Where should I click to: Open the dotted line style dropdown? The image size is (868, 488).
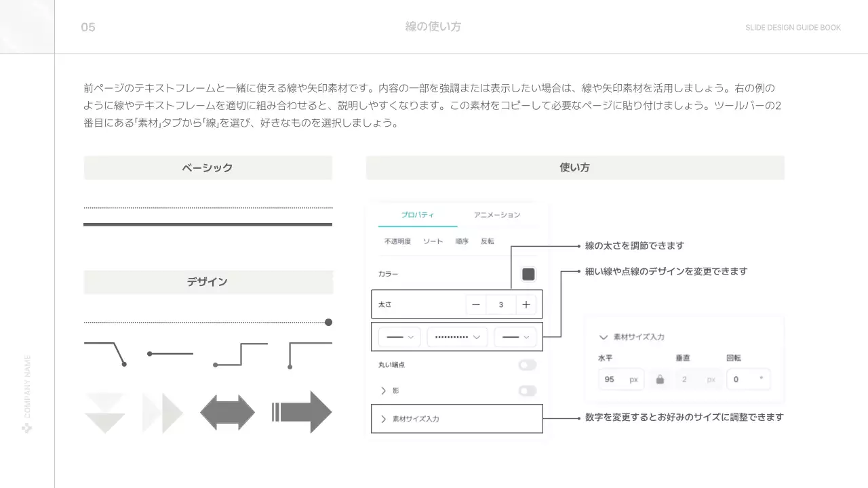457,337
